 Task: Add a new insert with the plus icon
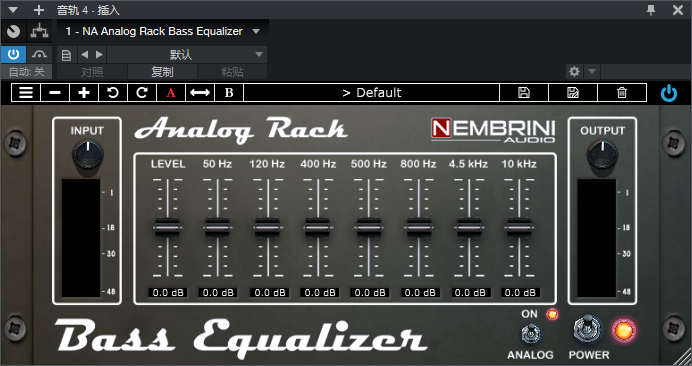(39, 10)
